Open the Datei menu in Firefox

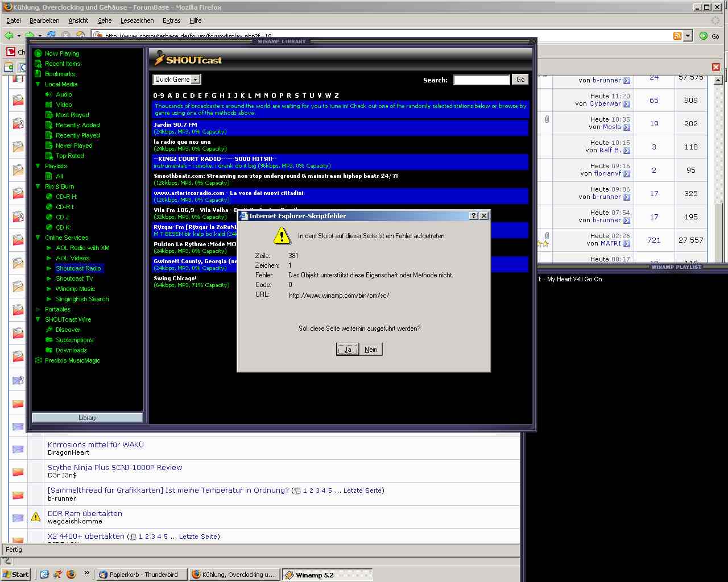point(14,20)
